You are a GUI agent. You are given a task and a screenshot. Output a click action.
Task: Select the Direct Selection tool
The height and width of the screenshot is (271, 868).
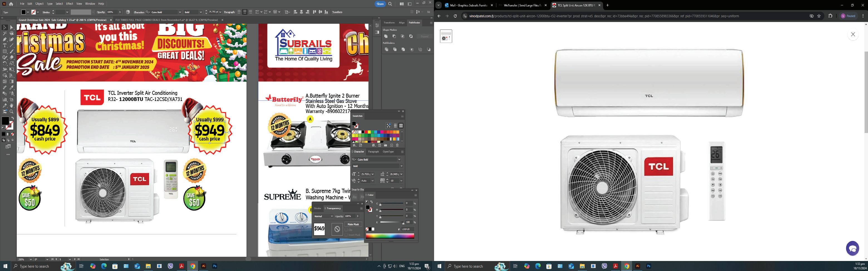[11, 28]
